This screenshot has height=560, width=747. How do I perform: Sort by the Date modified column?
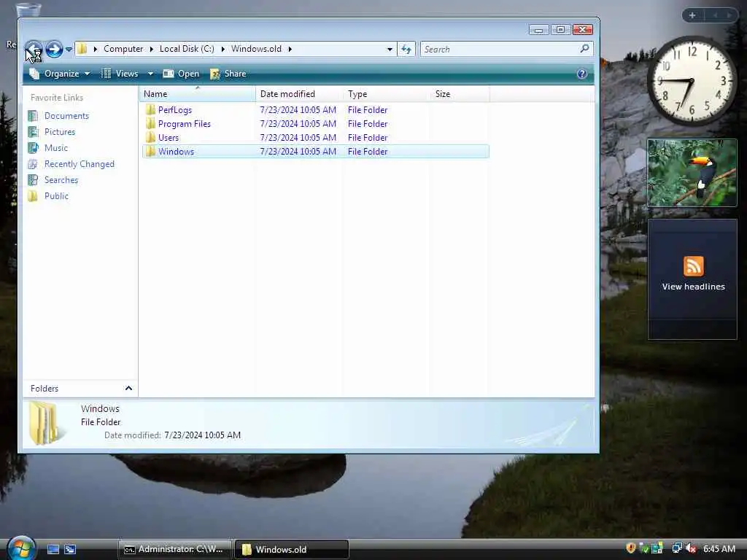pos(299,94)
